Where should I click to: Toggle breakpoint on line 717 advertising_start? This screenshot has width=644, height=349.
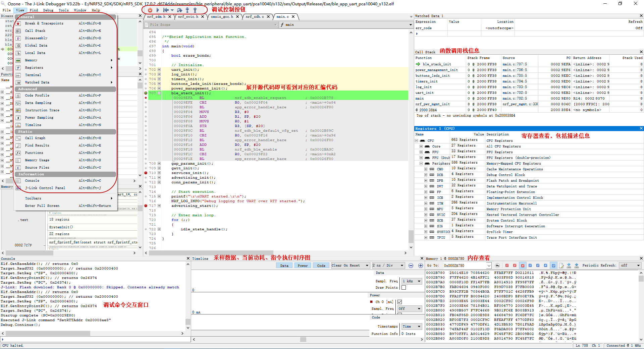point(146,206)
